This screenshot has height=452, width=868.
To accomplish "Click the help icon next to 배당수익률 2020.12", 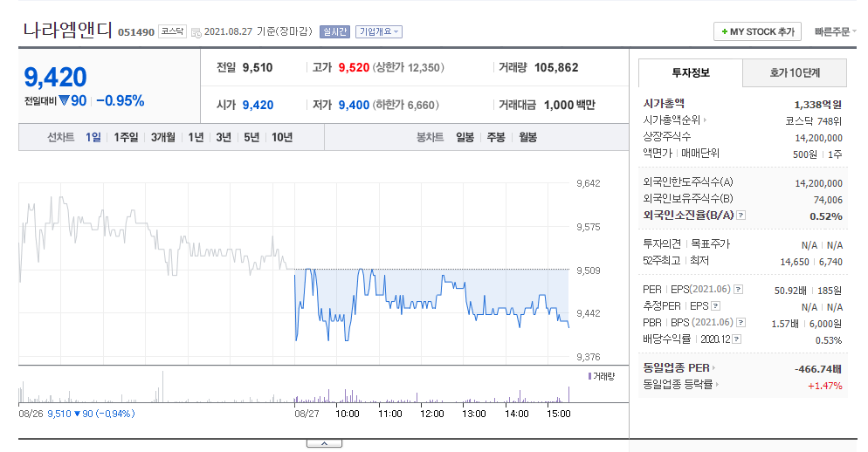I will click(736, 339).
